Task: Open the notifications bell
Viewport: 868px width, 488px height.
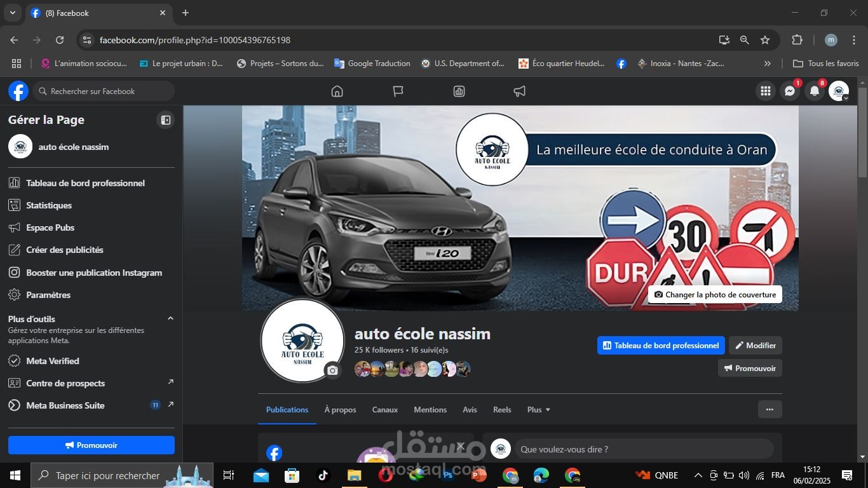Action: point(814,91)
